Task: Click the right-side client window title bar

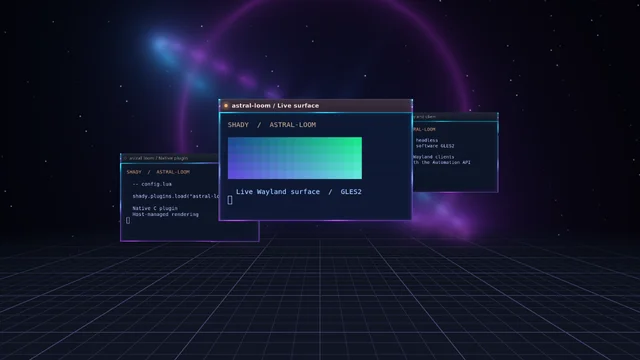Action: click(x=456, y=117)
